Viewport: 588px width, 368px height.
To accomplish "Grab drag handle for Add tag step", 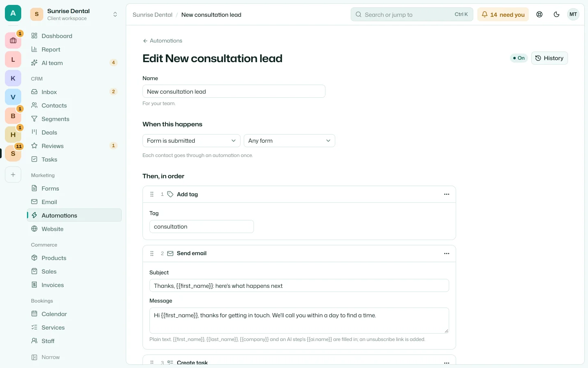I will point(152,194).
